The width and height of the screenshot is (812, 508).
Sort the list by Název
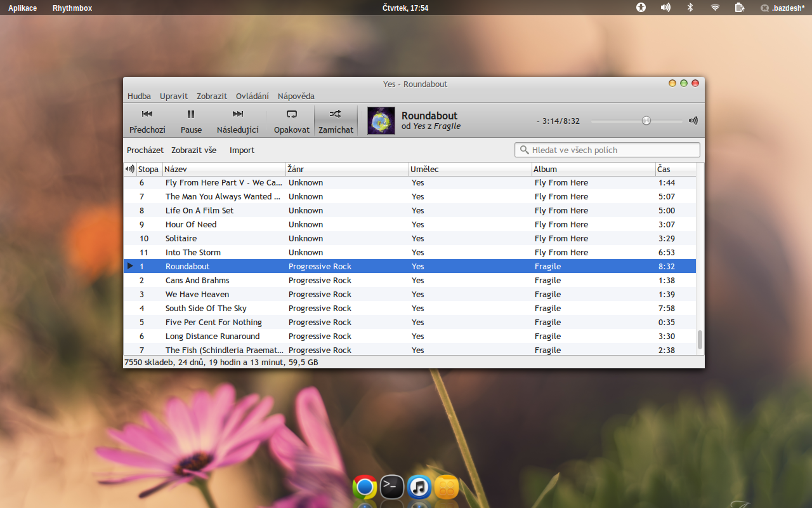[x=225, y=169]
